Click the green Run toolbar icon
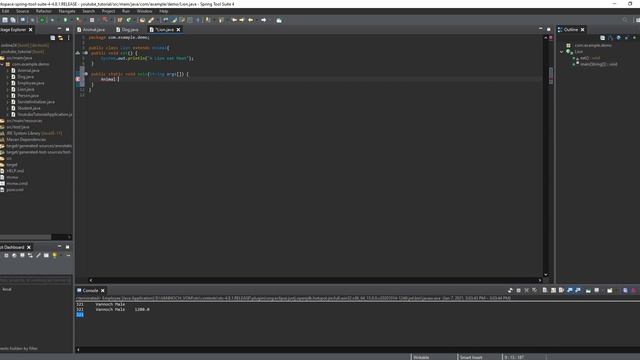Viewport: 640px width, 360px height. (65, 20)
